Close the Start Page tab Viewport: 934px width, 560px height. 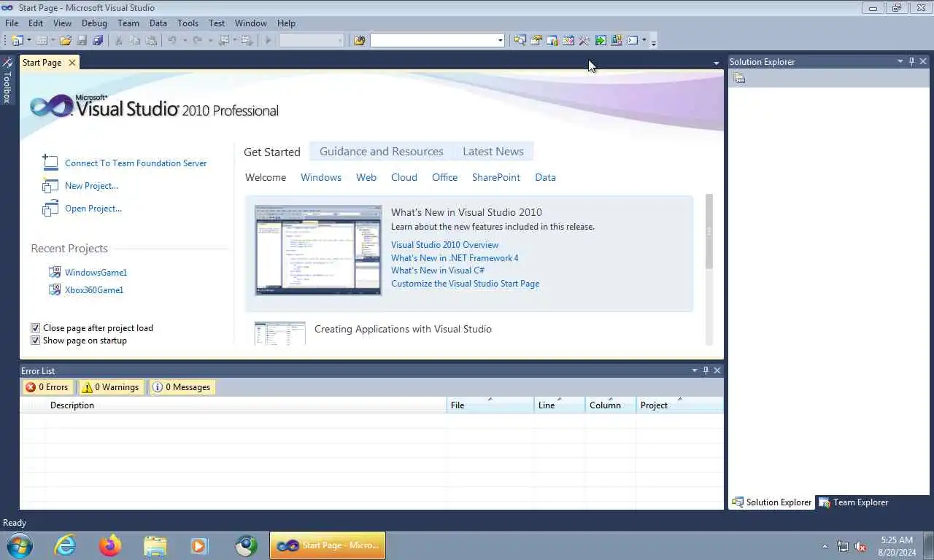72,63
